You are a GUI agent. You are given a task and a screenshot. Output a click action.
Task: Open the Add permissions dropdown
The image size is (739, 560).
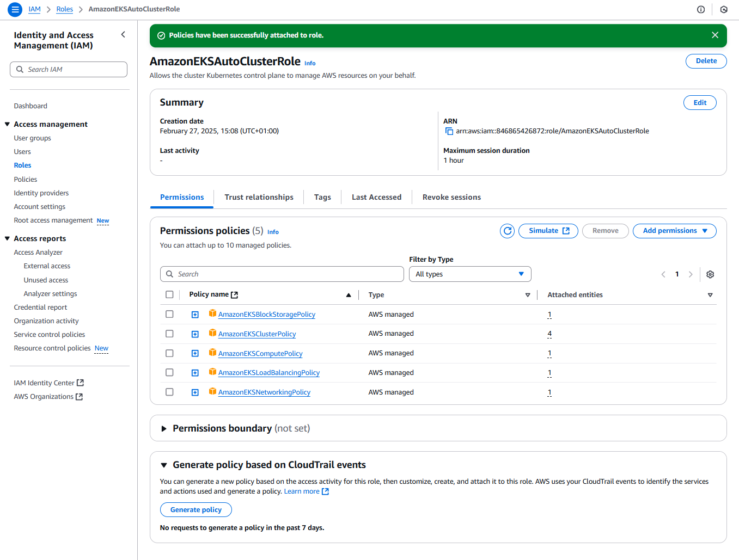[674, 231]
